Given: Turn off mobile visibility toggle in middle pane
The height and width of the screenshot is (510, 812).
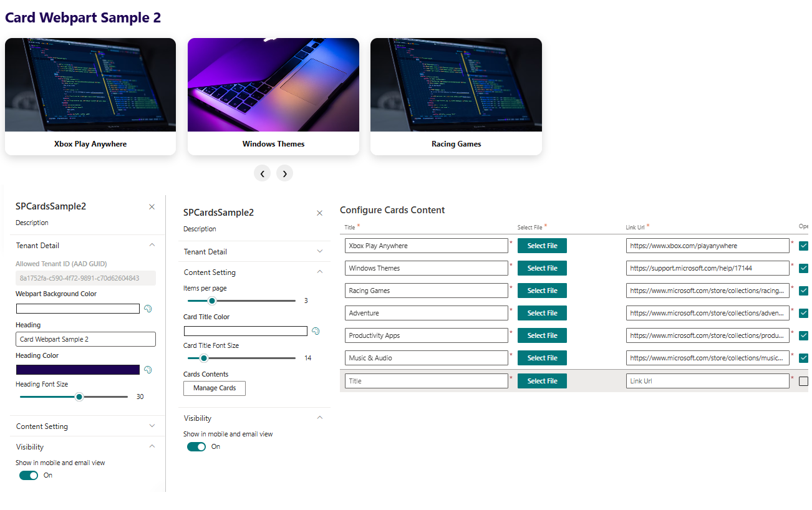Looking at the screenshot, I should 196,446.
